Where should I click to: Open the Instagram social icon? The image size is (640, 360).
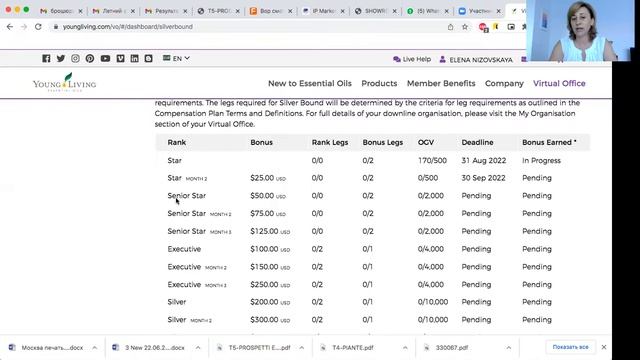coord(75,58)
